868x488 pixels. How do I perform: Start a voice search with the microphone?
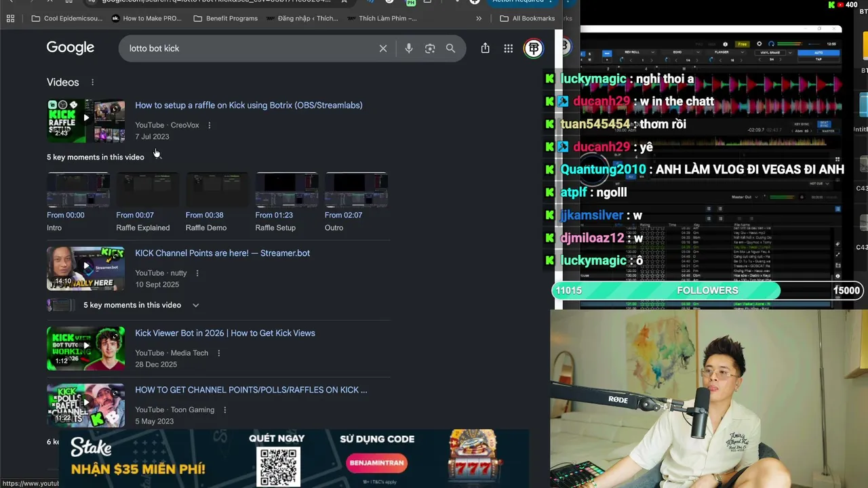pyautogui.click(x=408, y=48)
